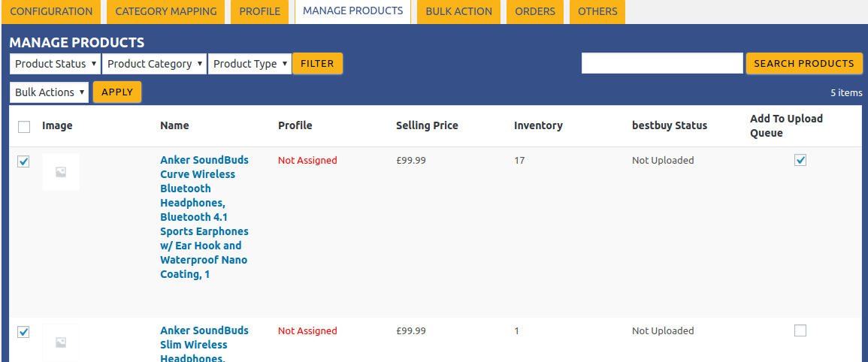Click the second product's placeholder image thumbnail
Viewport: 868px width, 362px height.
click(x=61, y=342)
